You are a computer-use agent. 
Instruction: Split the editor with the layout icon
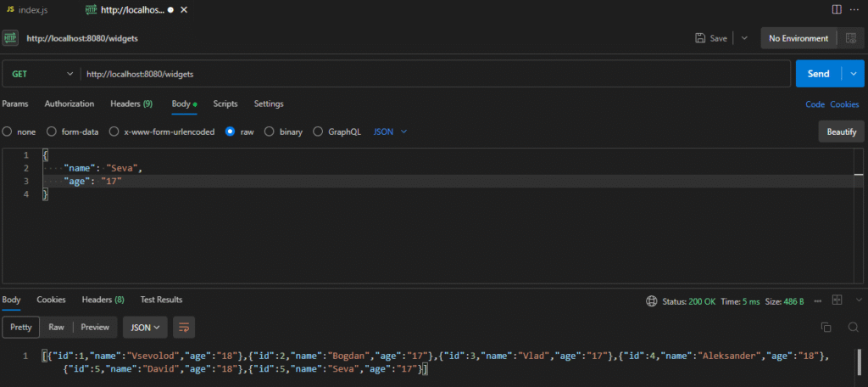coord(837,9)
